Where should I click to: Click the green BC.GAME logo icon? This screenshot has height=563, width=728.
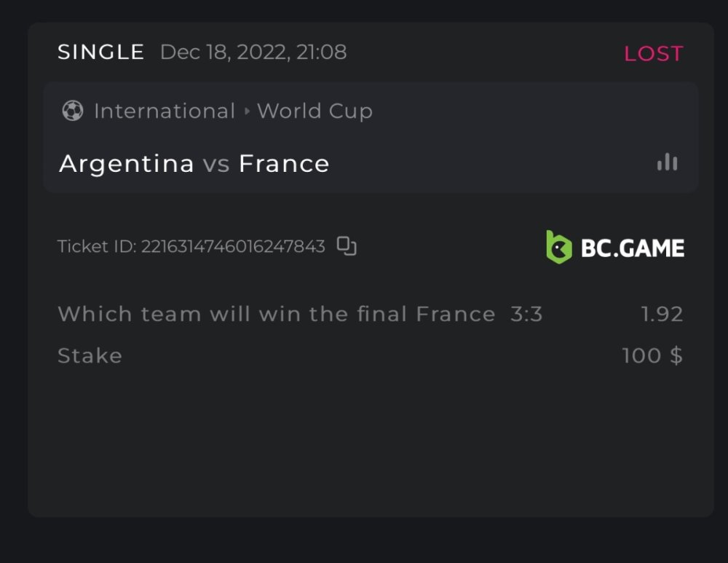pos(558,247)
